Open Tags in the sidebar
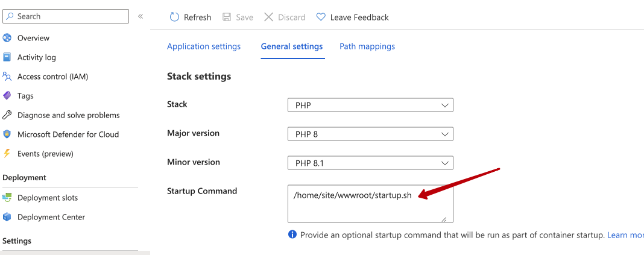This screenshot has width=644, height=255. coord(25,96)
